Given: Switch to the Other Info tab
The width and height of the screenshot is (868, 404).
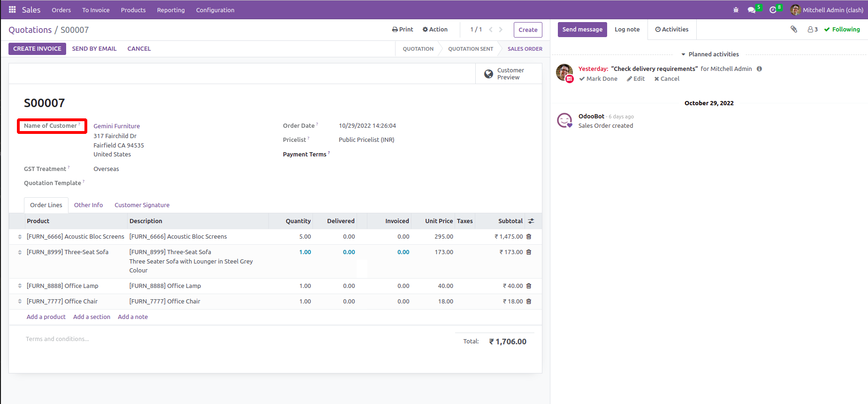Looking at the screenshot, I should 88,205.
